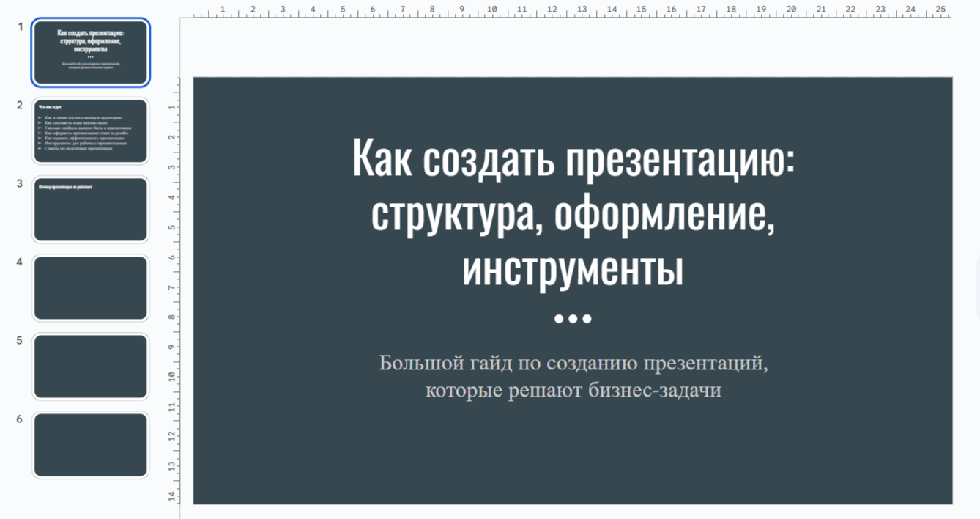Select slide 5 thumbnail in filmstrip
980x519 pixels.
90,367
